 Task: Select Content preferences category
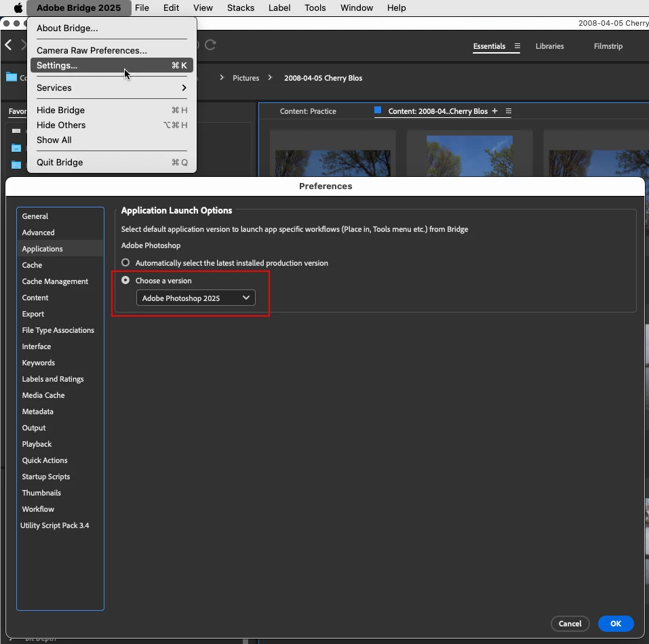pos(60,298)
